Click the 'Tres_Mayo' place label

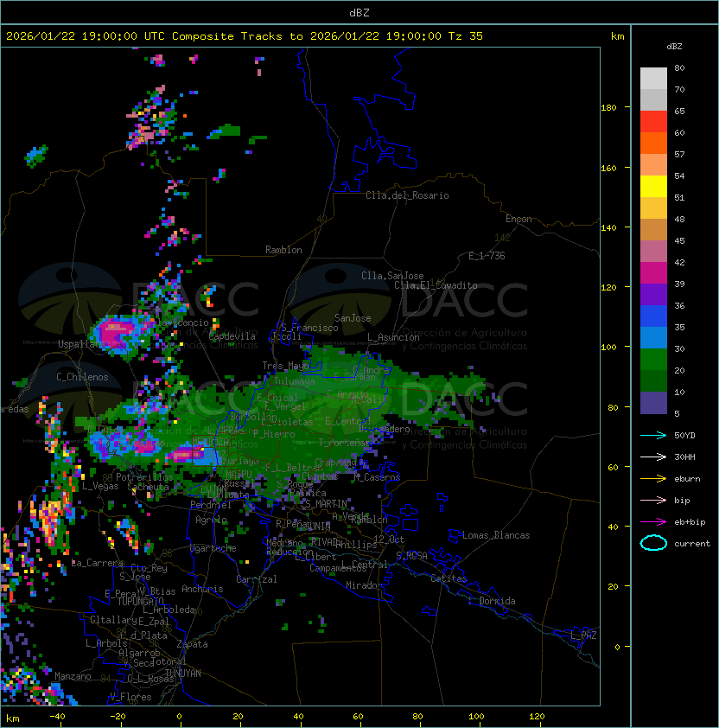pos(285,366)
